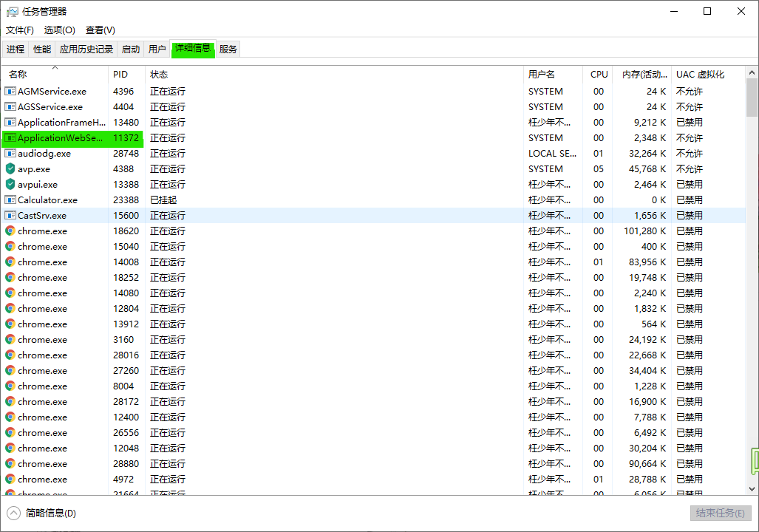Switch to the 启动 tab
Viewport: 759px width, 532px height.
(x=131, y=49)
